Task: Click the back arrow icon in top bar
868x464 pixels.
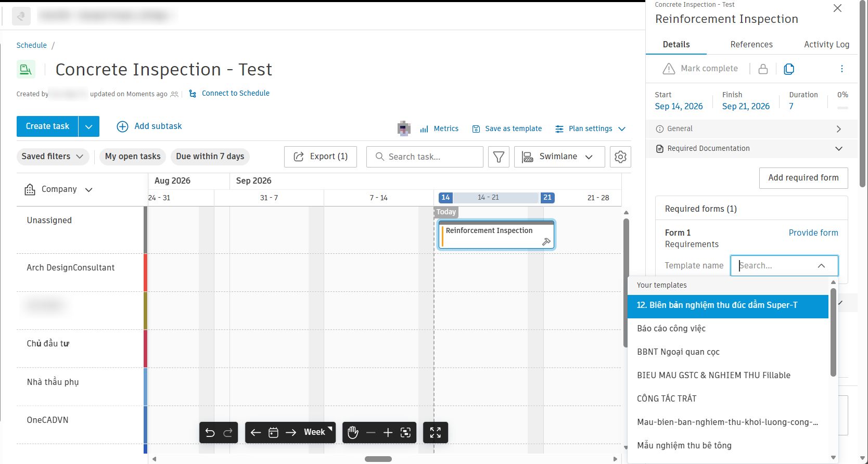Action: pos(21,16)
